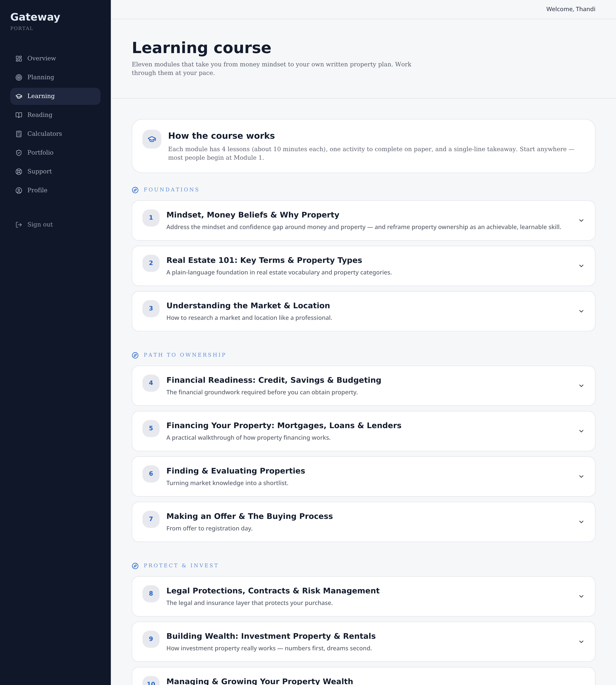616x685 pixels.
Task: Click title Managing & Growing Your Property Wealth
Action: pyautogui.click(x=260, y=681)
